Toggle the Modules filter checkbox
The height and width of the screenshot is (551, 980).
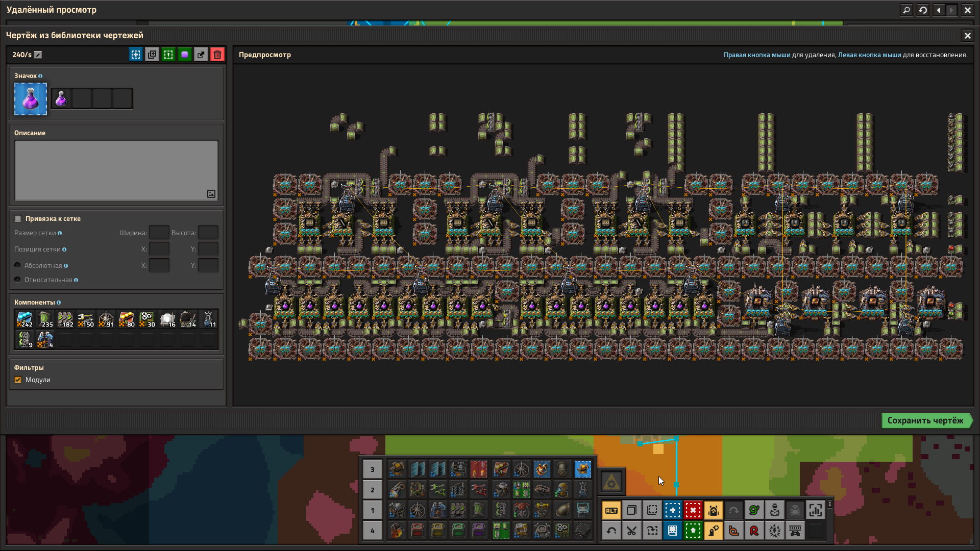pyautogui.click(x=18, y=380)
